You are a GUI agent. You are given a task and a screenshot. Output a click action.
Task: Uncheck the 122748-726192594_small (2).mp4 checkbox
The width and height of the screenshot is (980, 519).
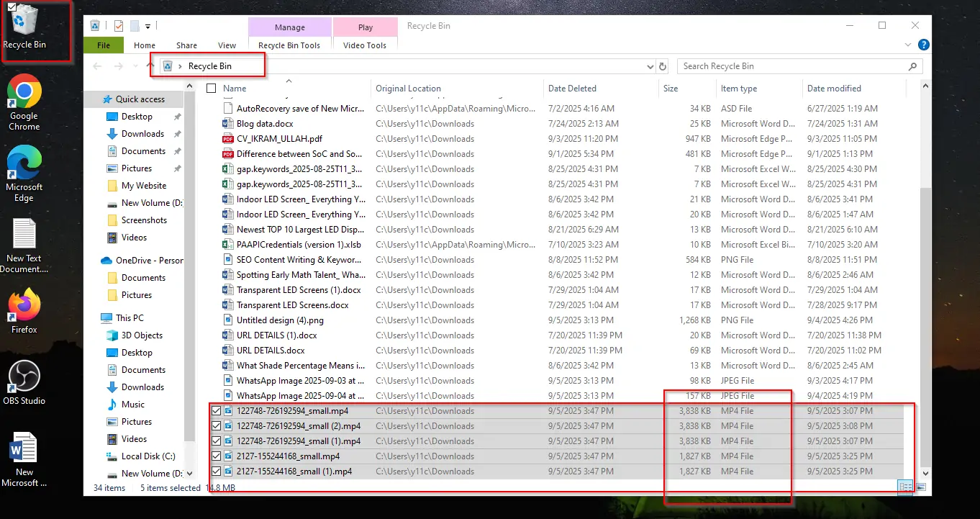coord(217,426)
